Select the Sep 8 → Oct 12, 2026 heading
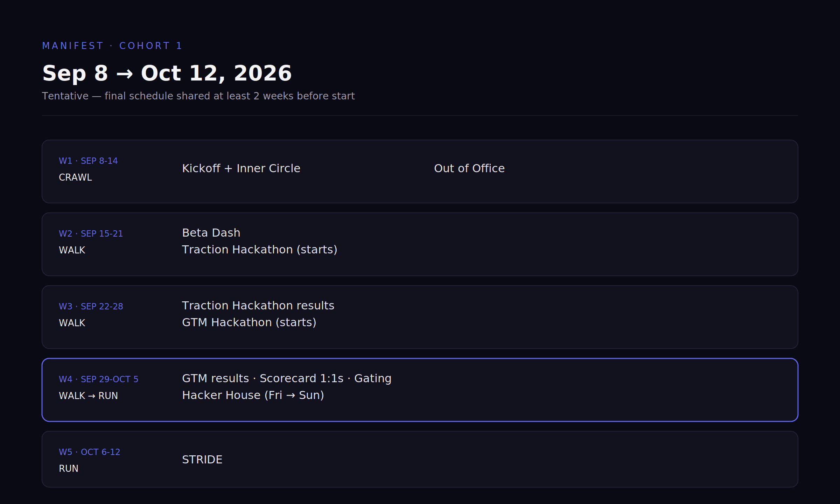The image size is (840, 504). tap(167, 73)
